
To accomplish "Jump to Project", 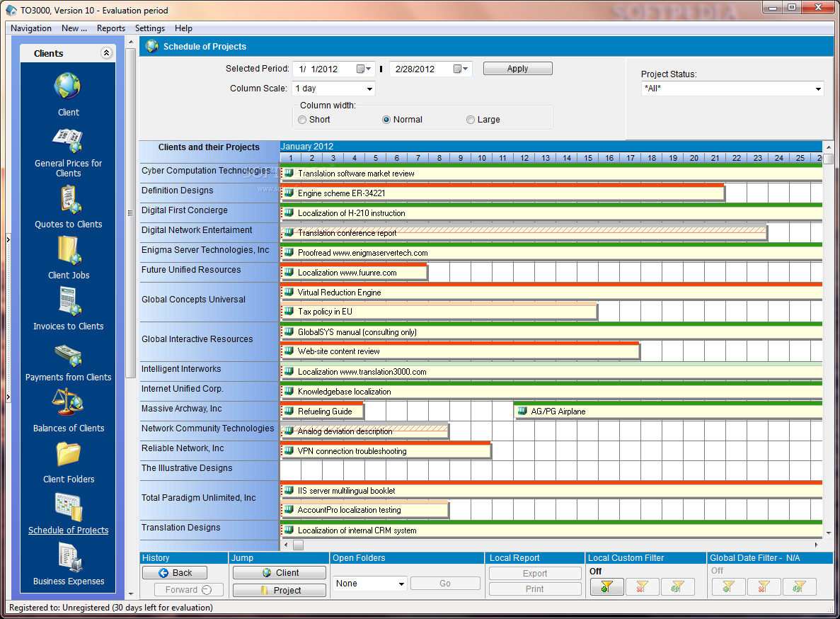I will pyautogui.click(x=279, y=590).
